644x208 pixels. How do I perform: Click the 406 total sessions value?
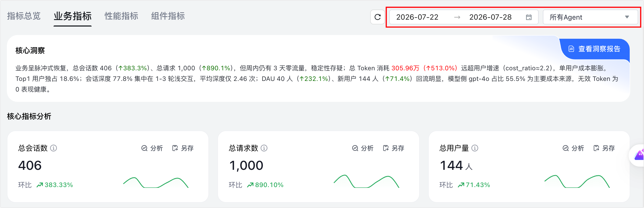point(30,166)
